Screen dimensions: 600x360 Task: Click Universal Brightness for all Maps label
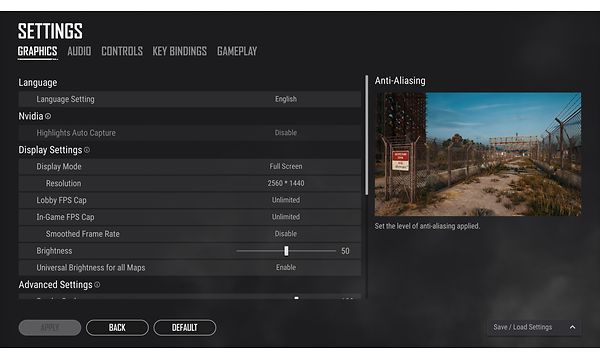91,267
